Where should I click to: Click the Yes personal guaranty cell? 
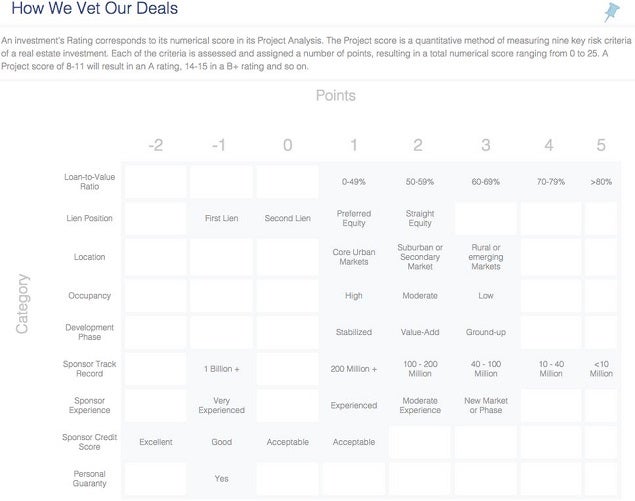point(222,479)
